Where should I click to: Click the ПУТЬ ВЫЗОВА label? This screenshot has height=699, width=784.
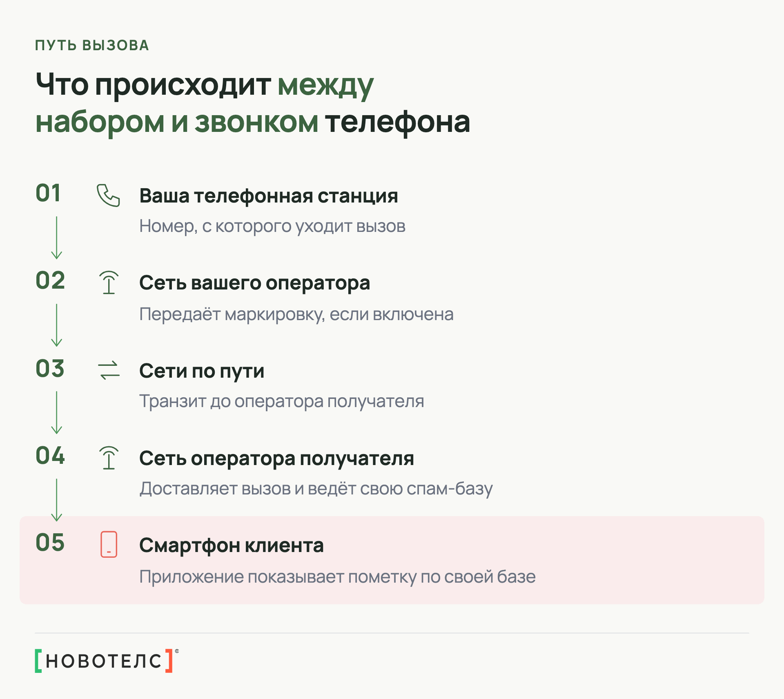[x=92, y=45]
